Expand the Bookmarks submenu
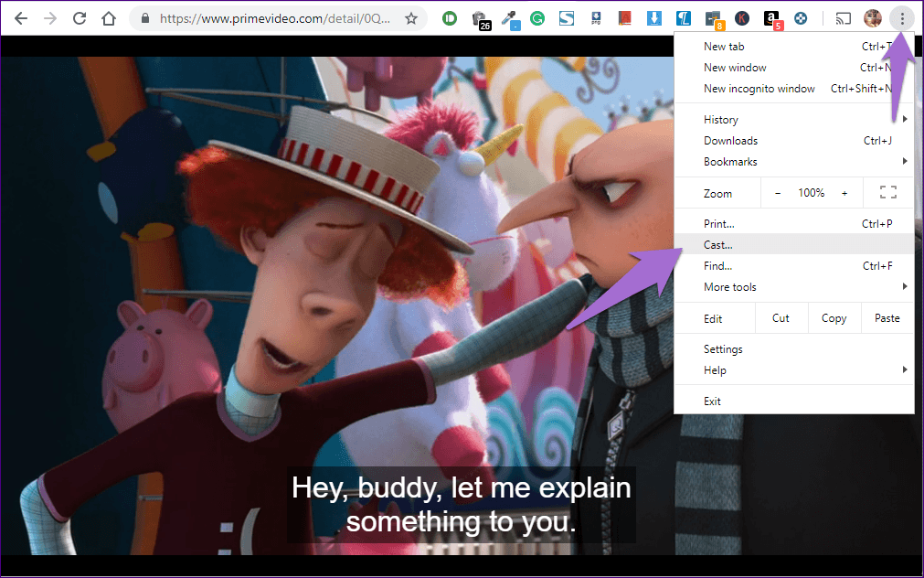924x578 pixels. (x=793, y=162)
